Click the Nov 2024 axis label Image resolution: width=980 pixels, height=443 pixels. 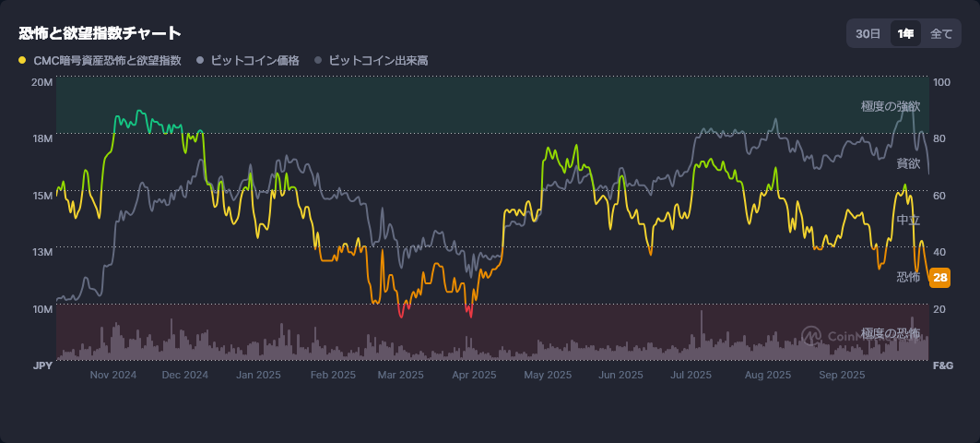[113, 375]
